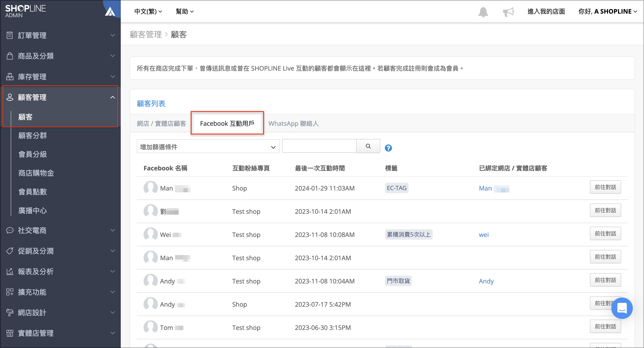Click the customer management person icon
This screenshot has height=348, width=644.
[9, 97]
